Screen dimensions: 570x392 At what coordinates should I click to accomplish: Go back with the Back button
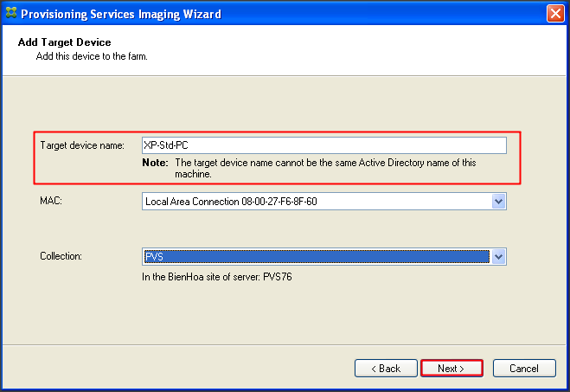[386, 369]
